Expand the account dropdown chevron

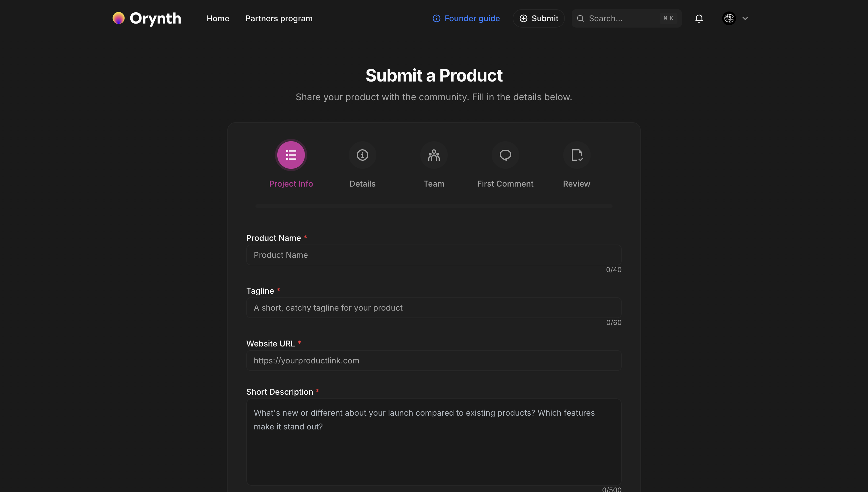click(x=745, y=18)
